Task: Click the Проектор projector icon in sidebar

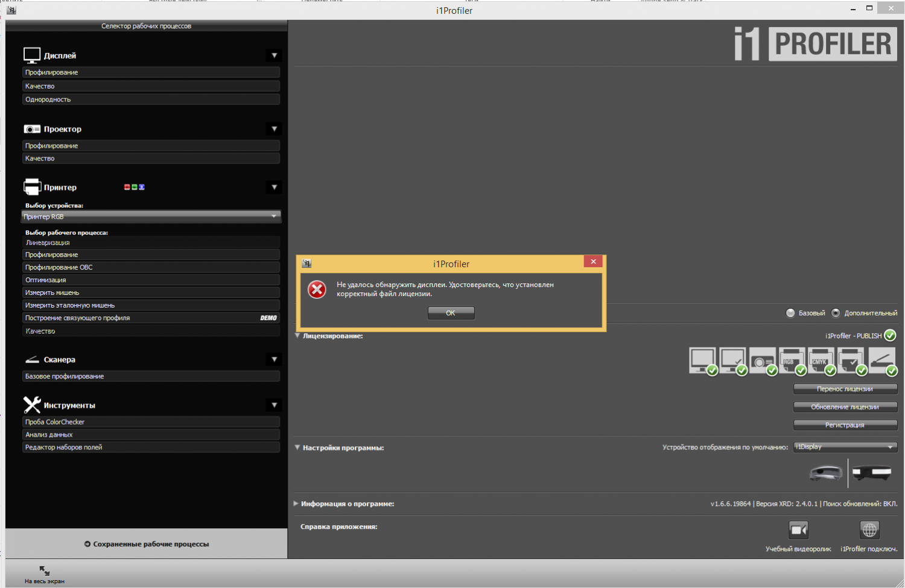Action: click(32, 129)
